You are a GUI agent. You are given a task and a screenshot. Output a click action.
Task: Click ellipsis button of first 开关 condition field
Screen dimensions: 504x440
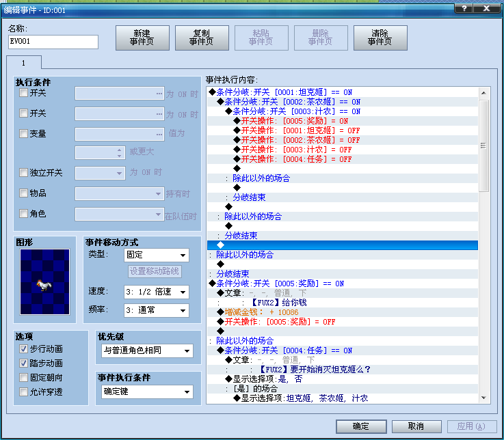(x=159, y=94)
